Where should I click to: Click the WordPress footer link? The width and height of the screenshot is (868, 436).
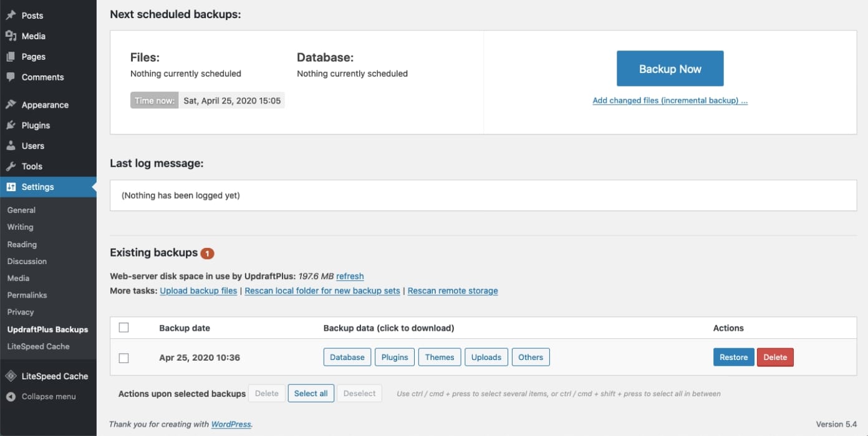pyautogui.click(x=231, y=424)
